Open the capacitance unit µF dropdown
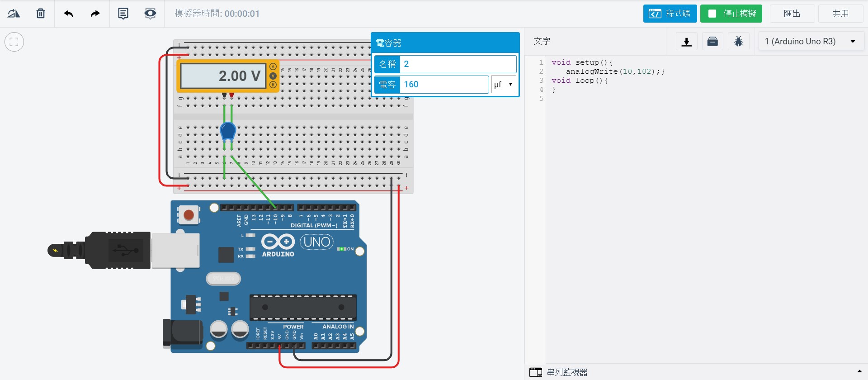868x380 pixels. [x=504, y=85]
